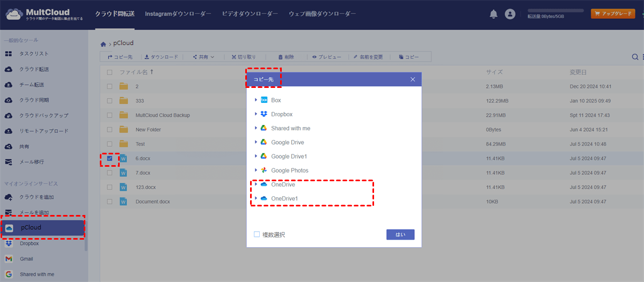Click the はい confirm button
644x282 pixels.
(x=400, y=235)
